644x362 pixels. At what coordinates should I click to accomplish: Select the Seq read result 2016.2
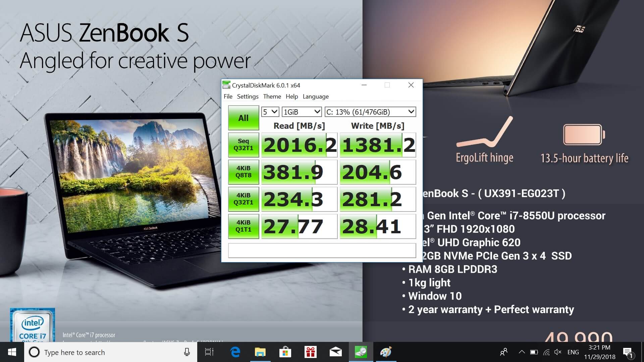click(299, 145)
